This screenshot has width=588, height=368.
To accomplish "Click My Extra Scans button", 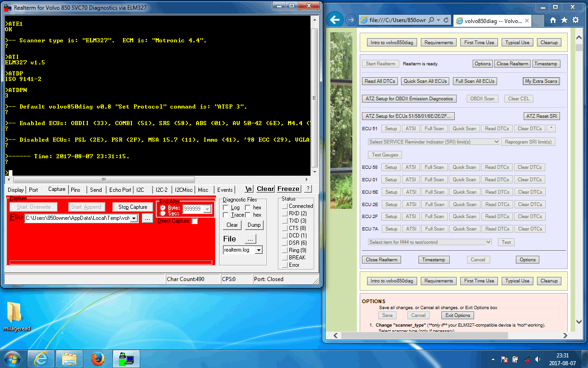I will coord(541,81).
